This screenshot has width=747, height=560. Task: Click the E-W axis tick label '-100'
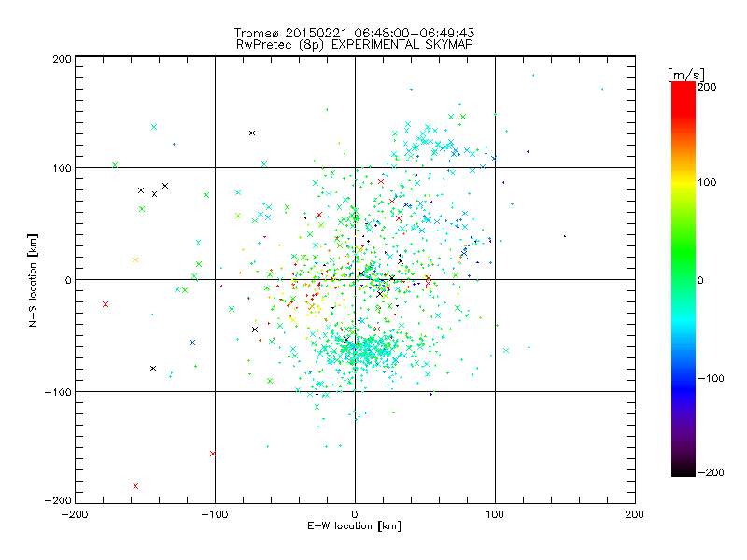pos(215,514)
